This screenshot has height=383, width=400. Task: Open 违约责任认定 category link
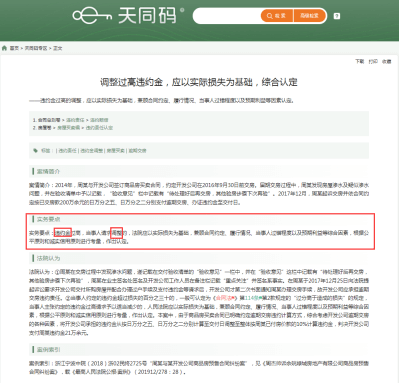coord(99,128)
